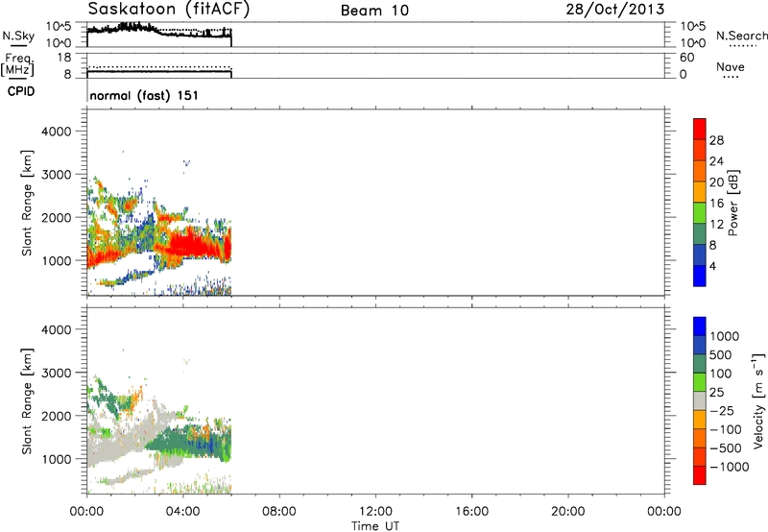This screenshot has height=532, width=768.
Task: Click the left 10^5 noise axis tick
Action: (x=59, y=26)
